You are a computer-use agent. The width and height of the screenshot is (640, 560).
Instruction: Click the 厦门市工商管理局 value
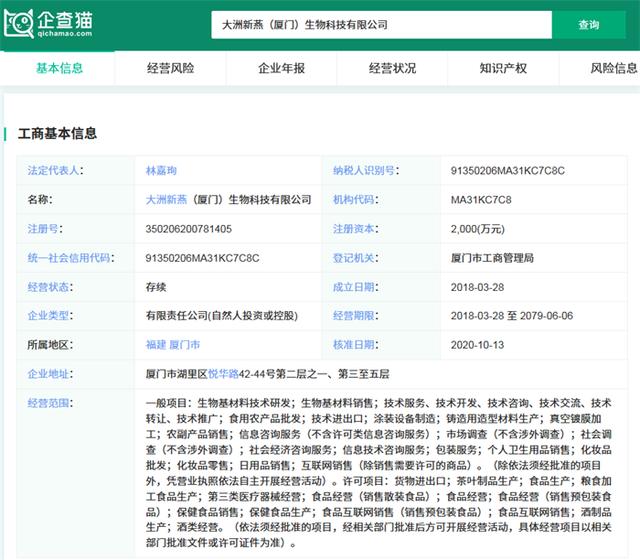(x=492, y=258)
